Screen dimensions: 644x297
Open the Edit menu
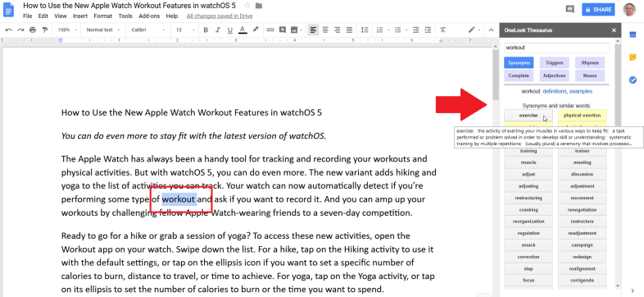tap(43, 16)
